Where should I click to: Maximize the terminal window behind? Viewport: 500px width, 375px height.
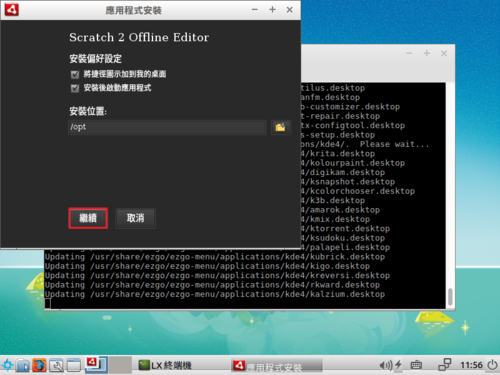pos(427,53)
